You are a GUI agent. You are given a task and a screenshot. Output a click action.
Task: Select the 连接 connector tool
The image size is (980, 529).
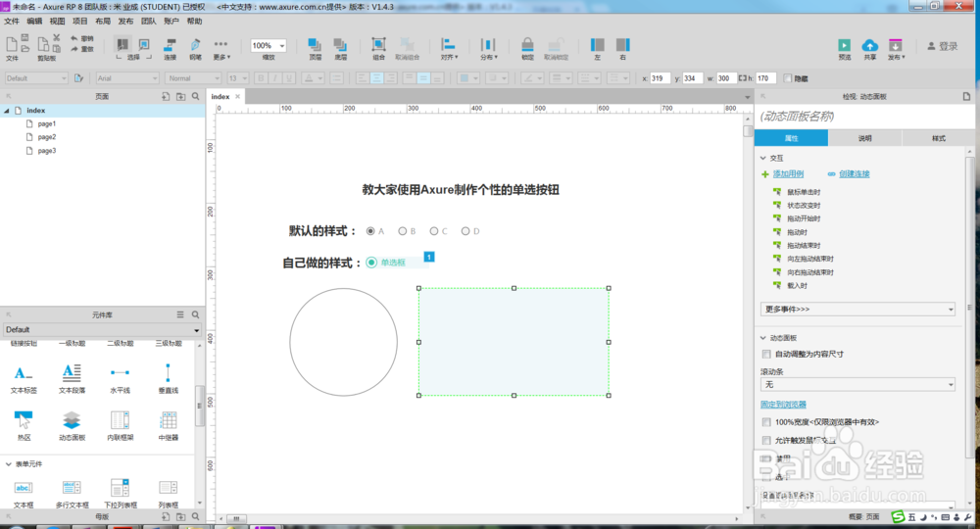coord(170,45)
